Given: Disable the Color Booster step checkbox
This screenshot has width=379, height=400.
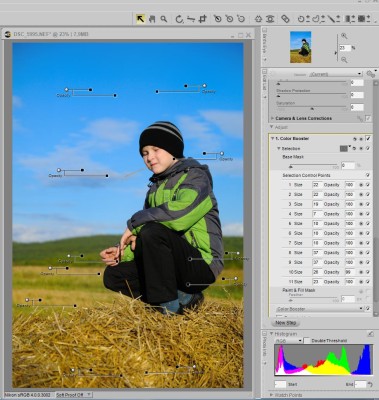Looking at the screenshot, I should (368, 138).
